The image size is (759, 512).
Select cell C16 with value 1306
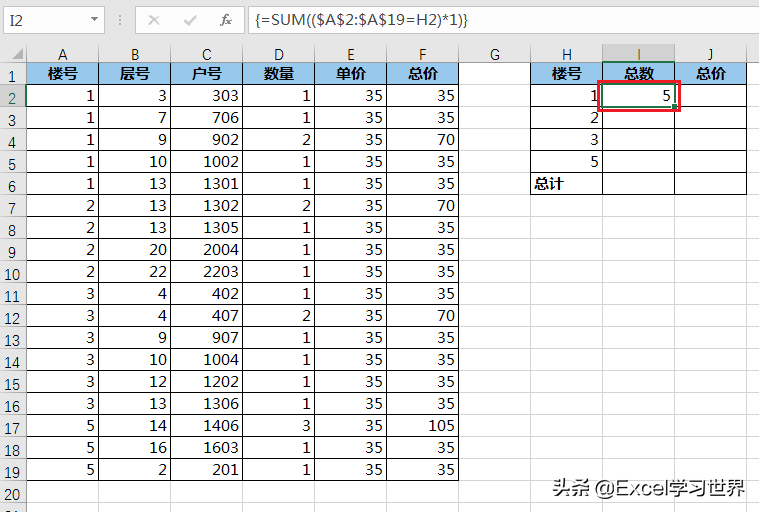click(x=207, y=404)
